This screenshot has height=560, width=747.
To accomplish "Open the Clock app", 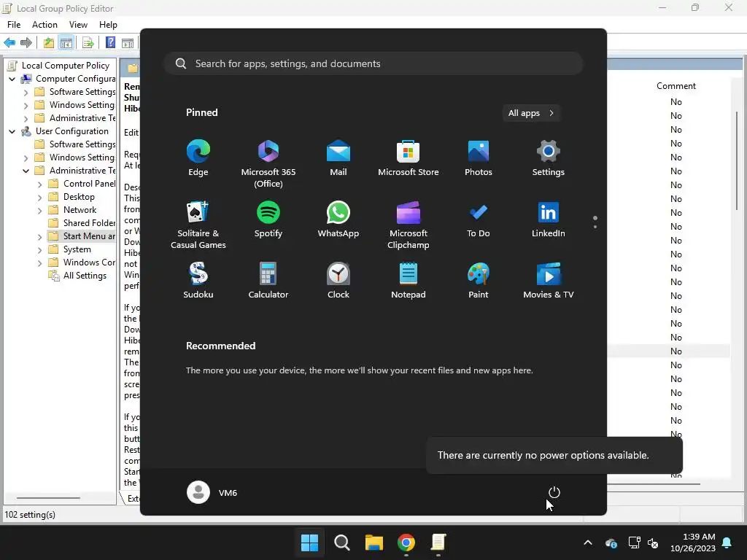I will [x=338, y=281].
